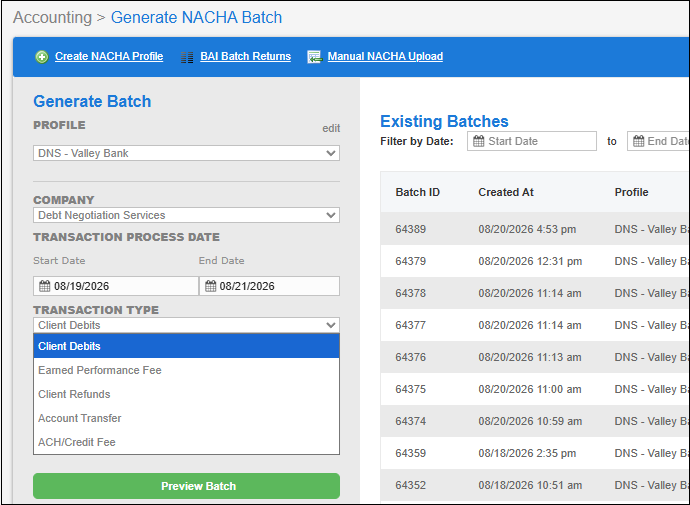This screenshot has width=690, height=505.
Task: Click Filter by Date End Date input
Action: [x=658, y=141]
